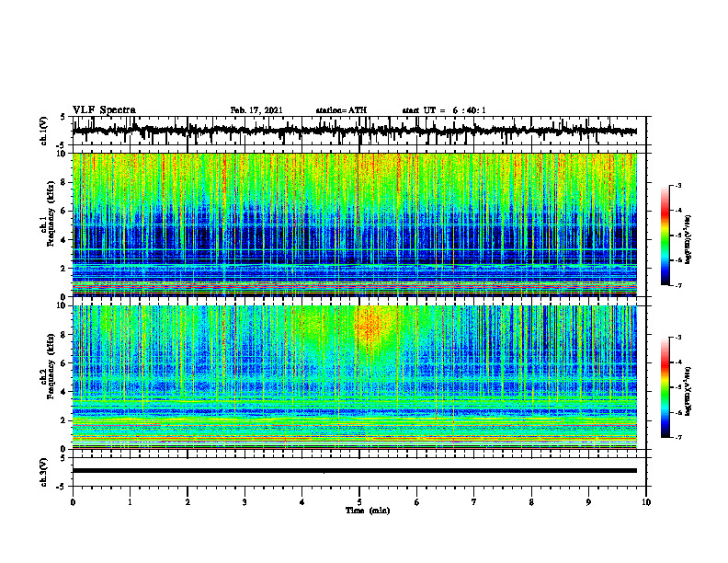This screenshot has width=728, height=563.
Task: Click time axis tick label "7"
Action: click(474, 502)
